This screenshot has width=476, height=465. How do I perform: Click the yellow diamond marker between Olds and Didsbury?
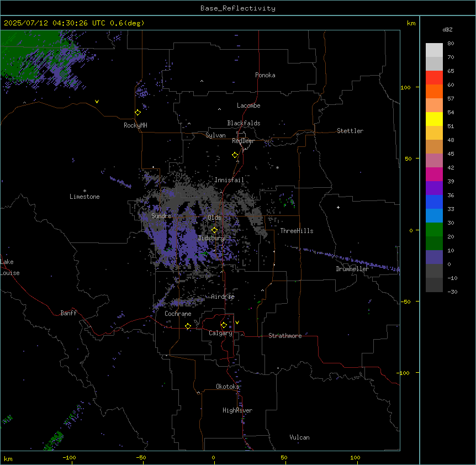pyautogui.click(x=215, y=230)
